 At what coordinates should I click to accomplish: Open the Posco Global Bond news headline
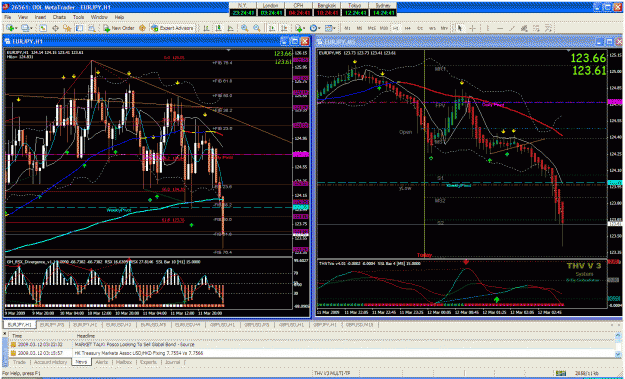tap(134, 344)
